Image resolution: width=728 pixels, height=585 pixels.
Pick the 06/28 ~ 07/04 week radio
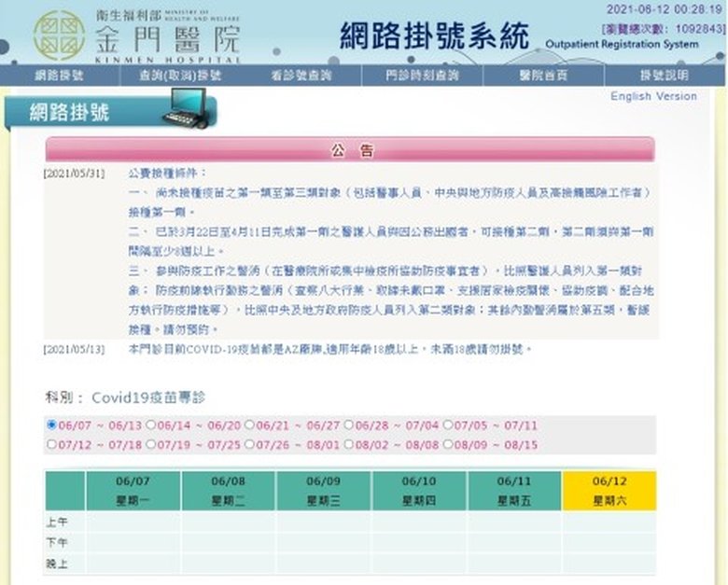[x=349, y=425]
